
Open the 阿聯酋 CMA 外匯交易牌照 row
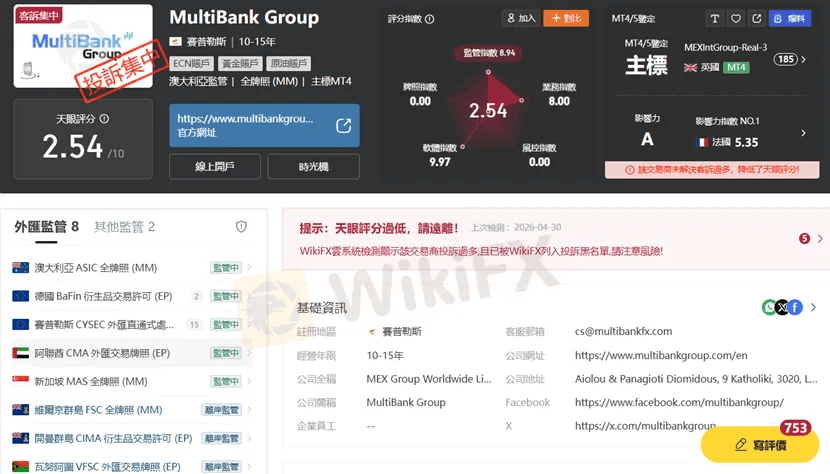[x=132, y=353]
